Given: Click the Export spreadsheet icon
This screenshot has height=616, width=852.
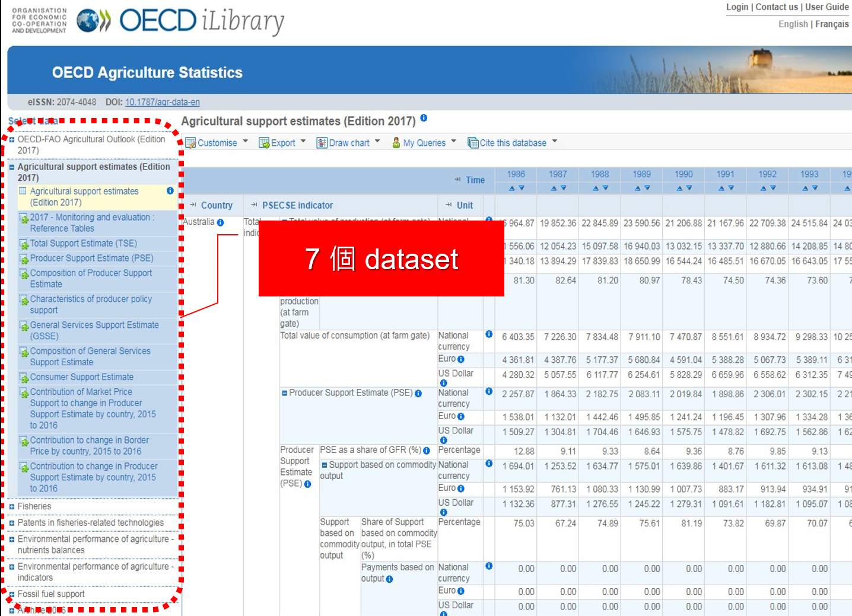Looking at the screenshot, I should pyautogui.click(x=264, y=143).
